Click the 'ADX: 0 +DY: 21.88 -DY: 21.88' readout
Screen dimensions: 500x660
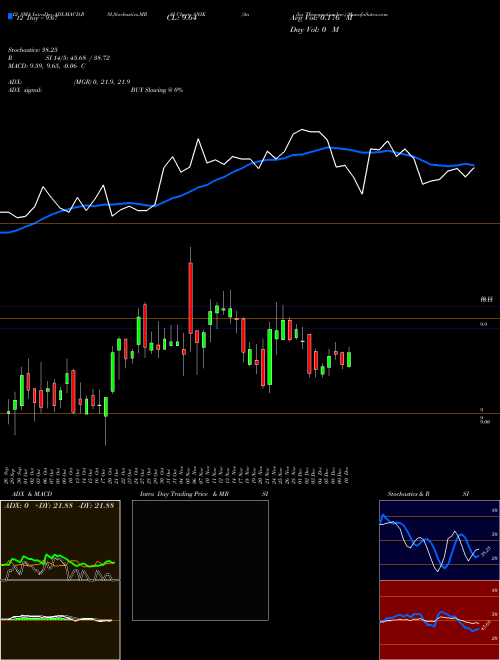click(x=59, y=506)
